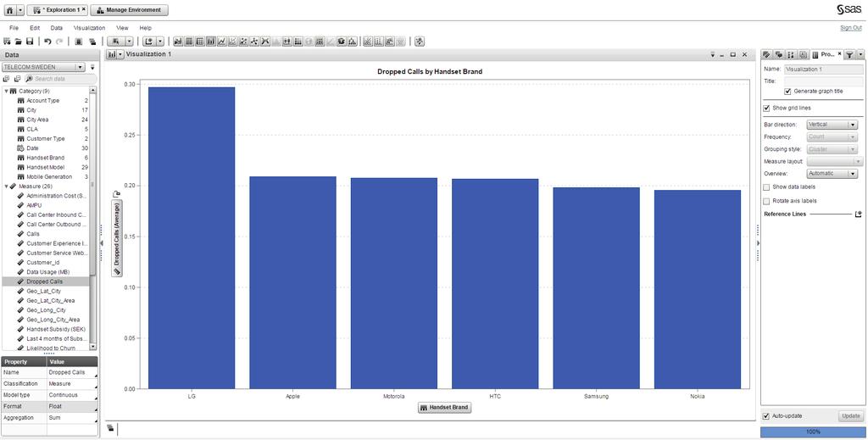Click the Dropped Calls (Average) axis button
The image size is (868, 440).
click(x=117, y=238)
